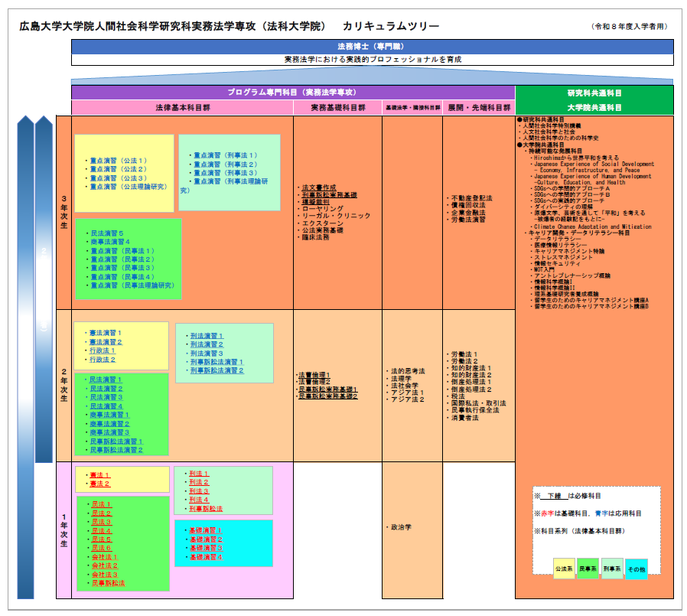Click the course 重点演習(民事法理論研究)
The image size is (687, 616).
tap(132, 285)
